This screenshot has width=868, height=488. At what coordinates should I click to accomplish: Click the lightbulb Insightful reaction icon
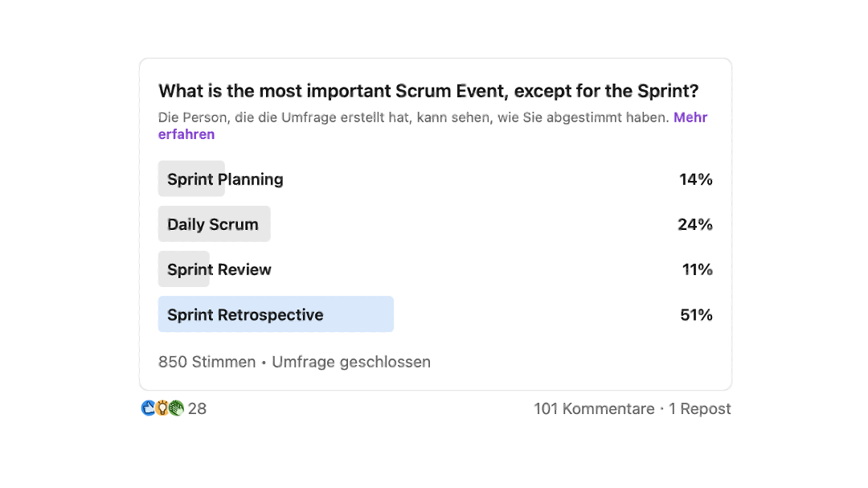click(162, 408)
